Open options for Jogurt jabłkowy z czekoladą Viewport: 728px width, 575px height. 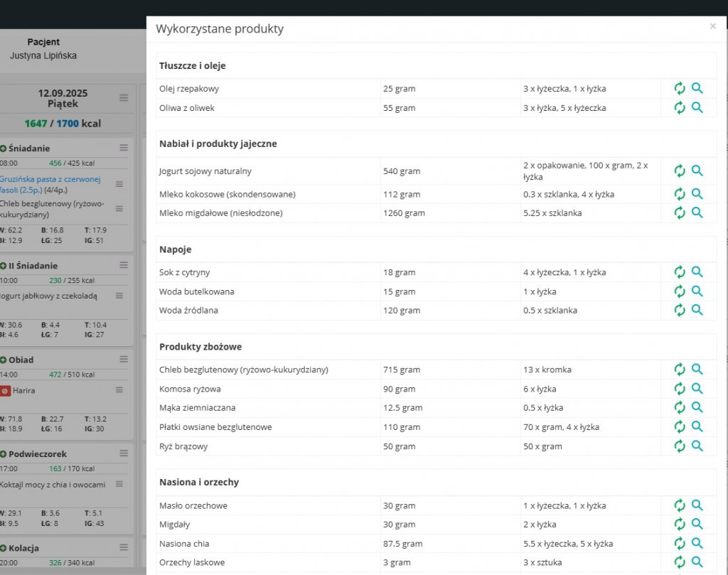click(119, 296)
